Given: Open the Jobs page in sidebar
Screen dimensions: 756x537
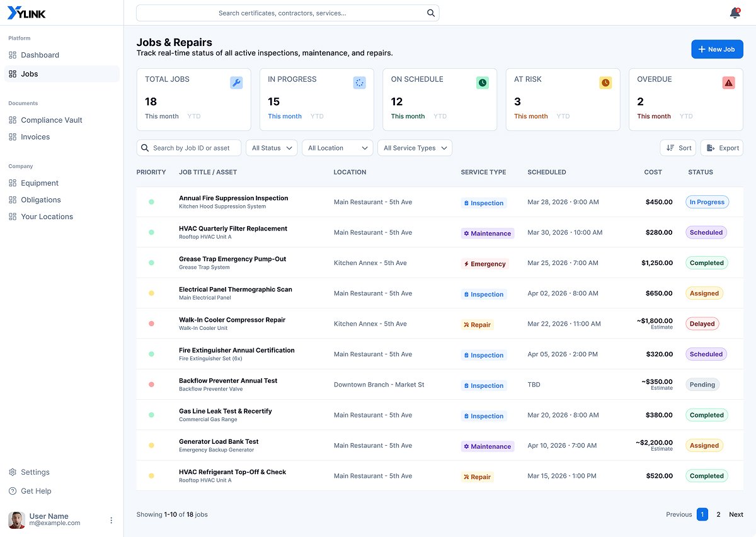Looking at the screenshot, I should (x=62, y=74).
